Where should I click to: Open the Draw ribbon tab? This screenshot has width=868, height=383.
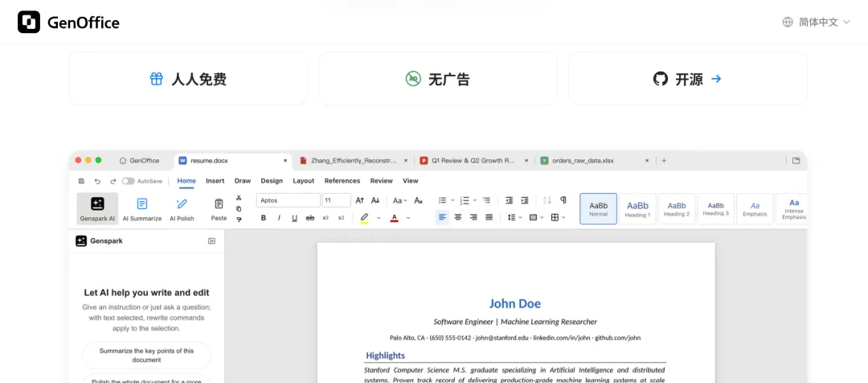tap(243, 181)
